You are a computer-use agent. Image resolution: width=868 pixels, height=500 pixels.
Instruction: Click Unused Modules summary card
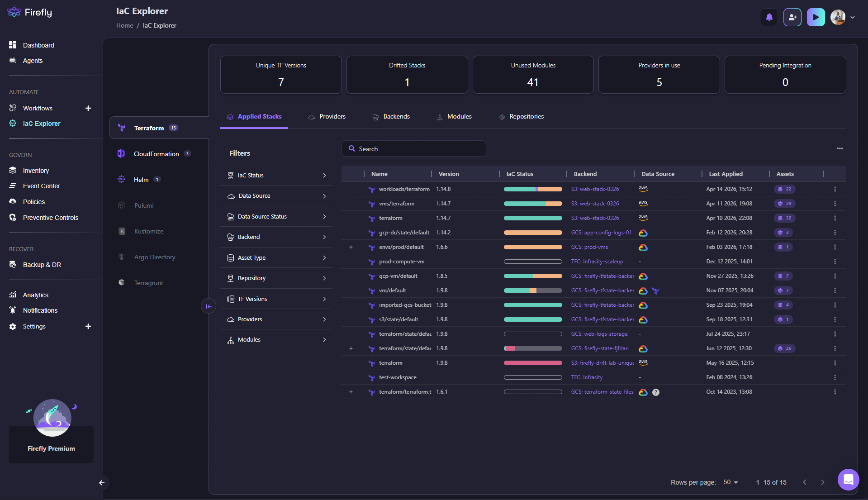[533, 75]
